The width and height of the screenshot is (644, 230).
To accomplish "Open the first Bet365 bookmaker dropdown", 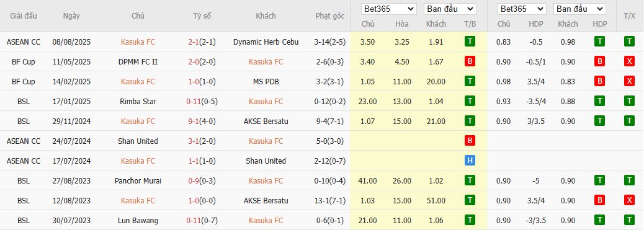I will (388, 9).
